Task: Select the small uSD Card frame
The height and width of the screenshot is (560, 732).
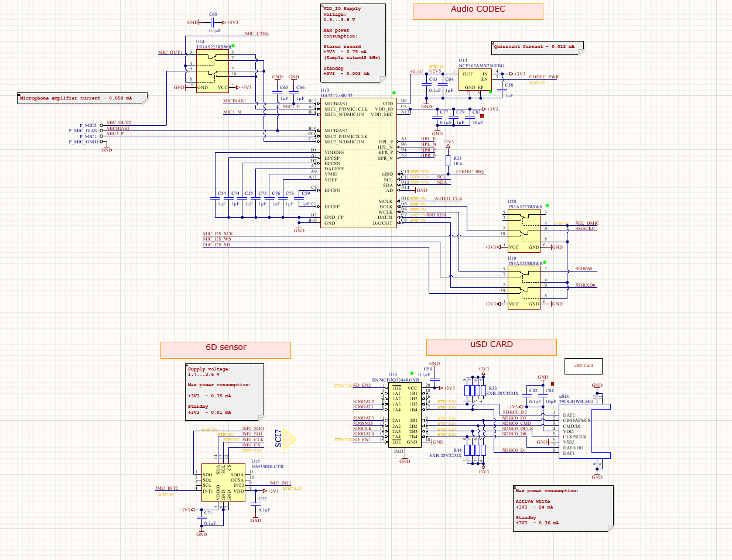Action: (583, 366)
